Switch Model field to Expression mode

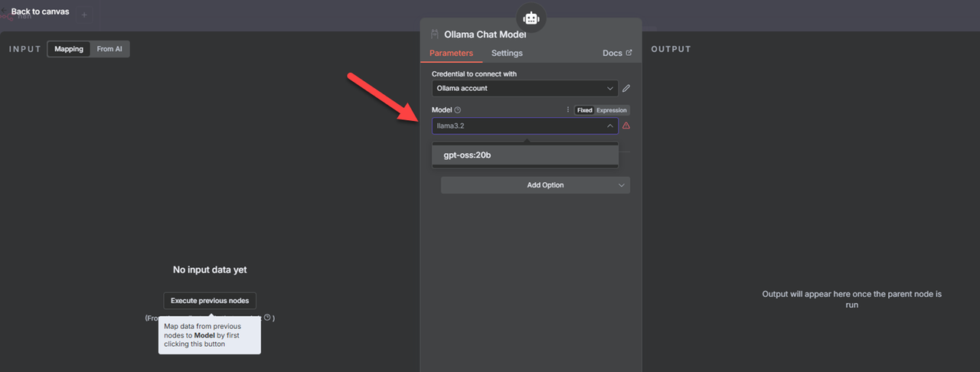coord(612,110)
